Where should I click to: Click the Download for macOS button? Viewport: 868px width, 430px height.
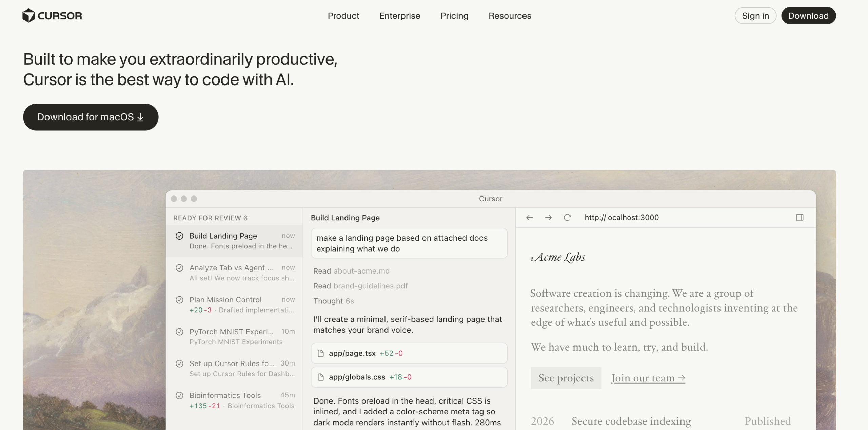[91, 117]
